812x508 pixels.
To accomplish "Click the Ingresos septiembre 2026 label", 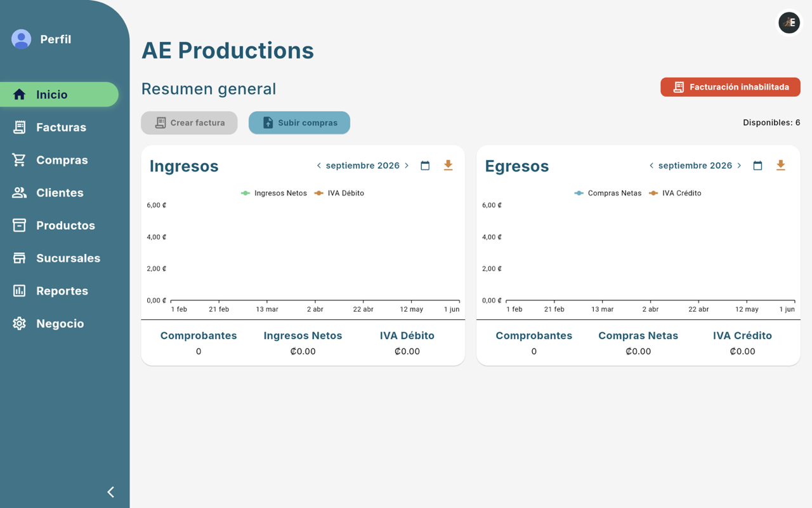I will 363,166.
